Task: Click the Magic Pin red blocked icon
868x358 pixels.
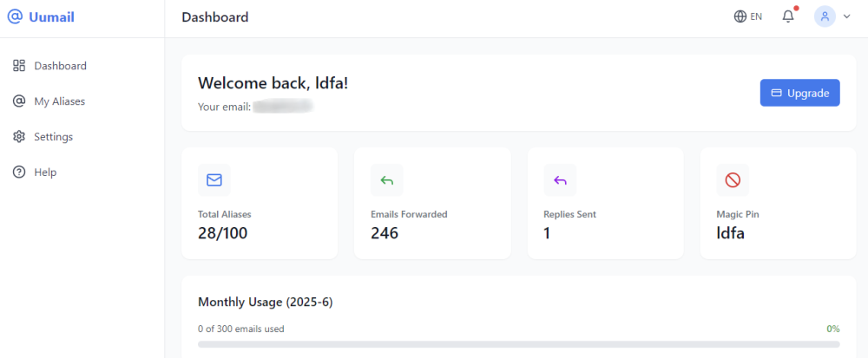Action: (733, 180)
